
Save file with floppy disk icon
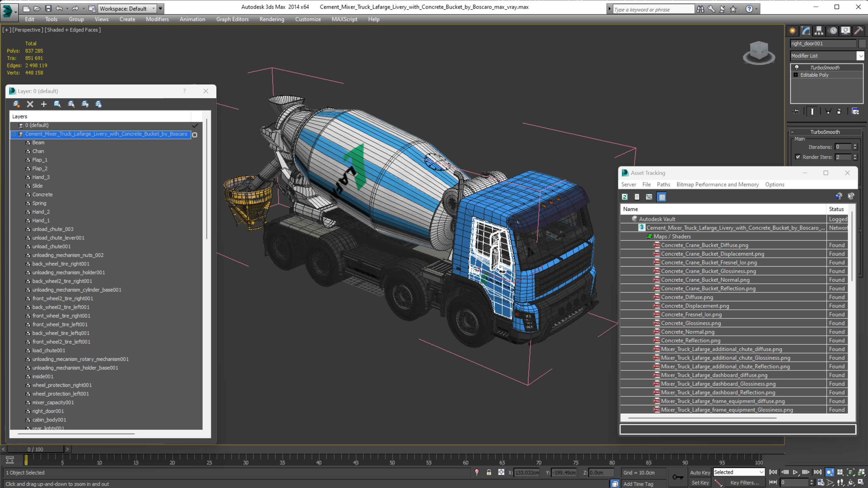48,9
